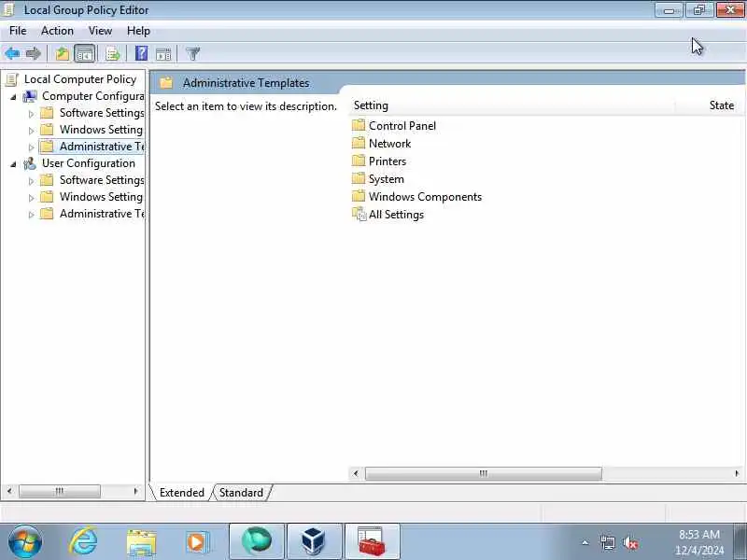Select User Configuration in the tree

pos(89,163)
